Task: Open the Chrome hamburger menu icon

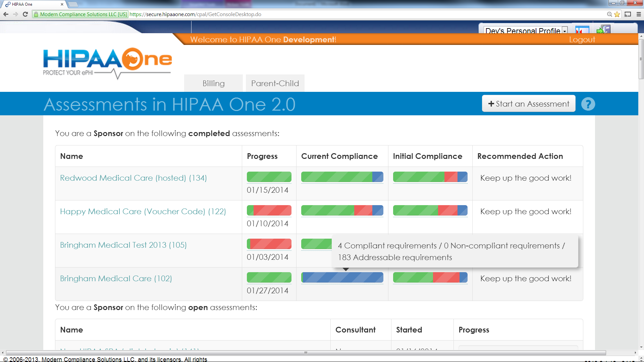Action: click(x=639, y=14)
